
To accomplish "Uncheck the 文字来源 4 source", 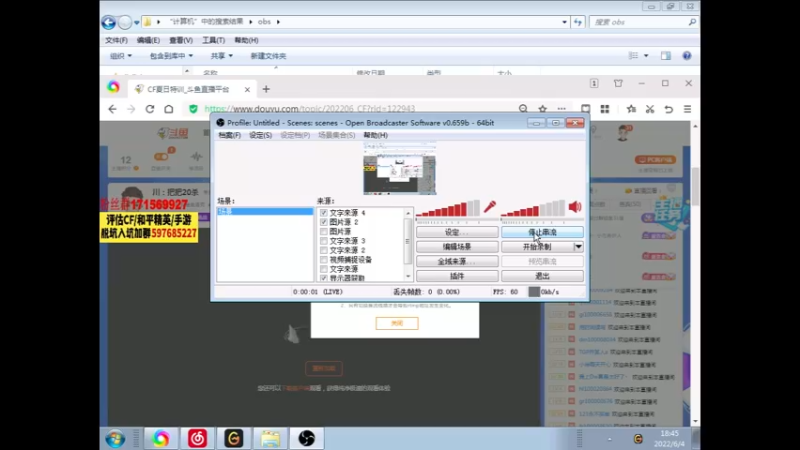I will tap(323, 213).
